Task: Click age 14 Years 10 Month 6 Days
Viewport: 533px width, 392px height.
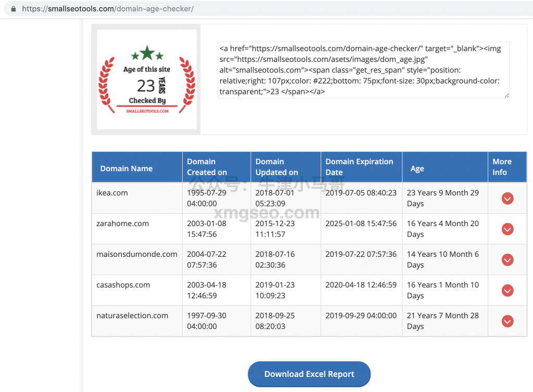Action: 442,259
